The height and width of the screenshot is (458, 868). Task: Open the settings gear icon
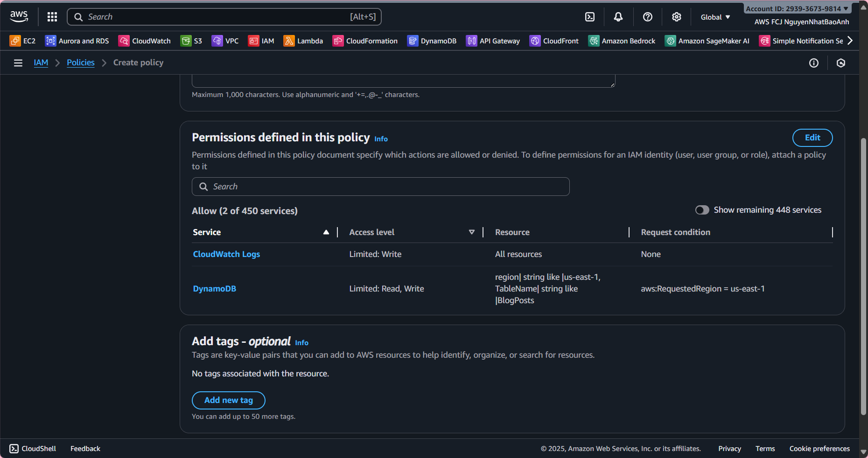676,17
